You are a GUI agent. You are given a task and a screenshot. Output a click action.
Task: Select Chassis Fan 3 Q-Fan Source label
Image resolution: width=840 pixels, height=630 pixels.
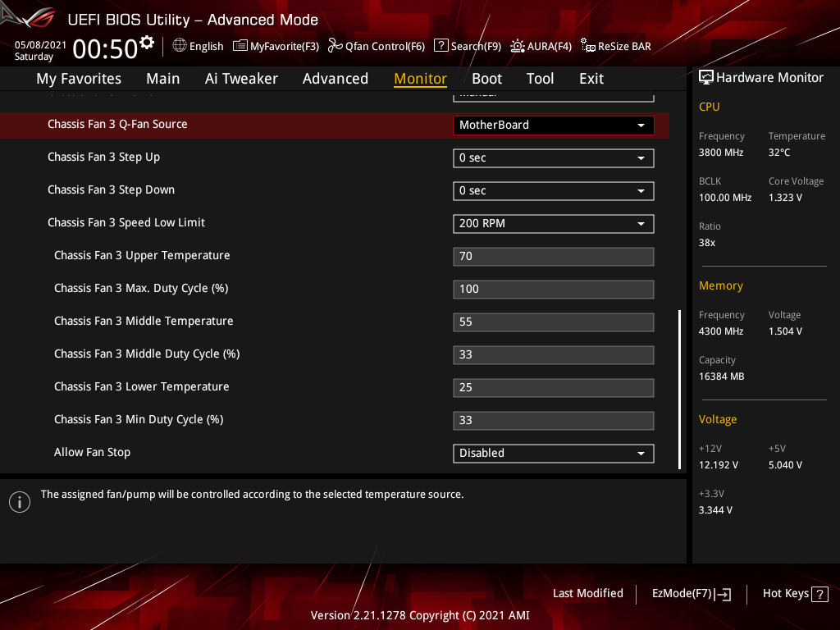click(x=117, y=125)
